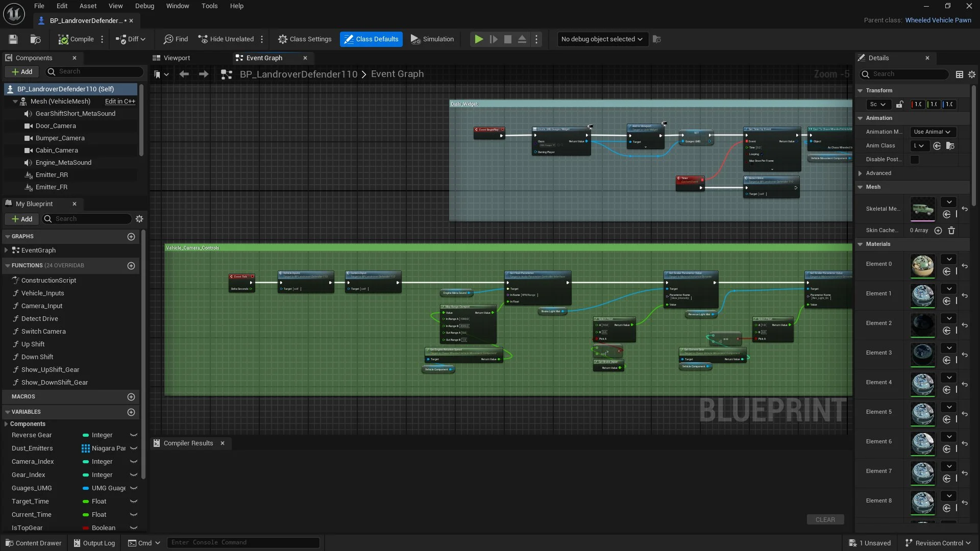Open Wheeled Vehicle Pawn parent class link
Viewport: 980px width, 551px height.
point(938,20)
